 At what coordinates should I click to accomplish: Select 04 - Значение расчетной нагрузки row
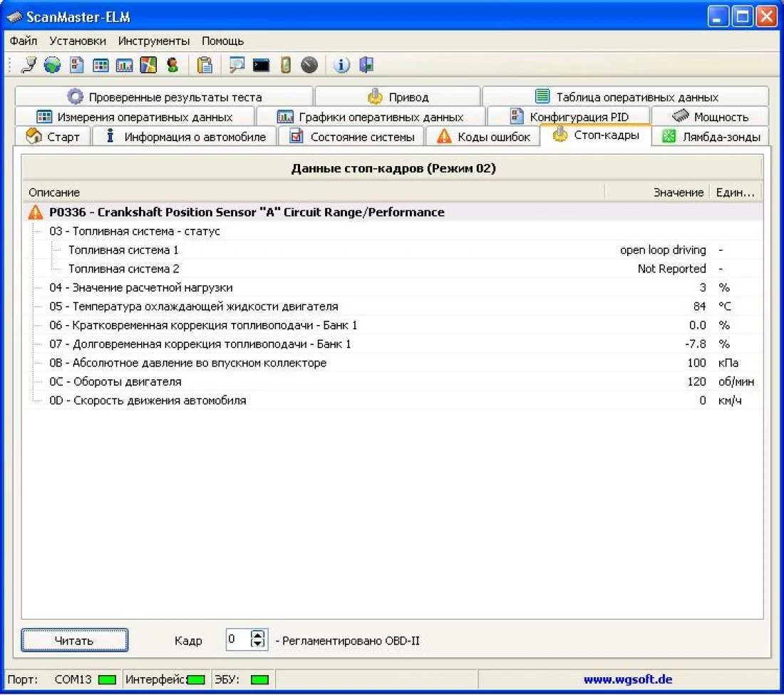(x=393, y=287)
